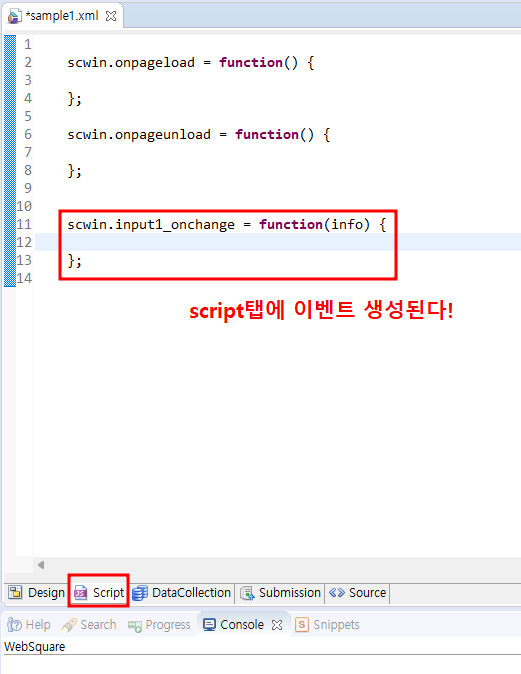Image resolution: width=521 pixels, height=674 pixels.
Task: Click line number 1 in gutter
Action: pos(28,45)
